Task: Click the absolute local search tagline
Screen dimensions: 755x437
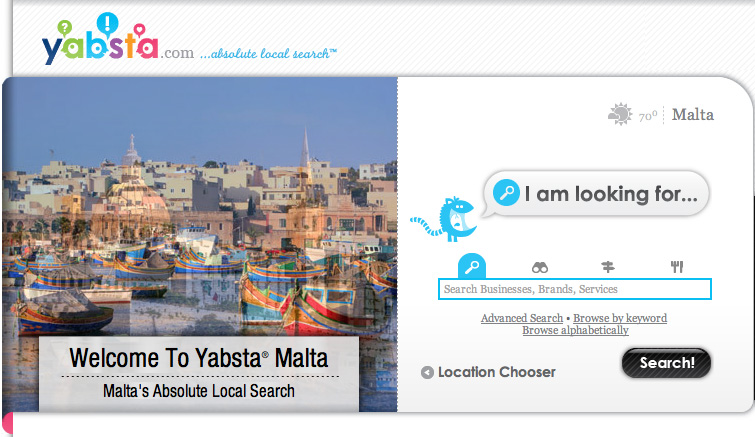Action: pyautogui.click(x=268, y=53)
